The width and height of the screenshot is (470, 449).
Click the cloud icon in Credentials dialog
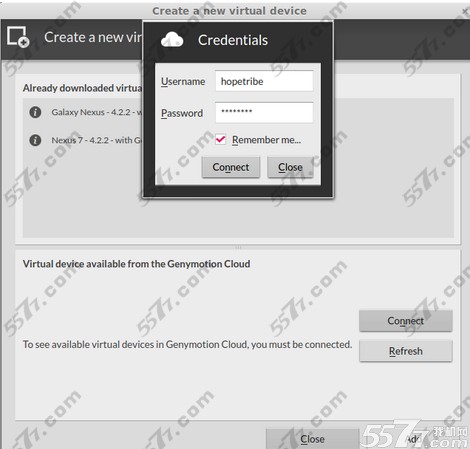pos(172,40)
